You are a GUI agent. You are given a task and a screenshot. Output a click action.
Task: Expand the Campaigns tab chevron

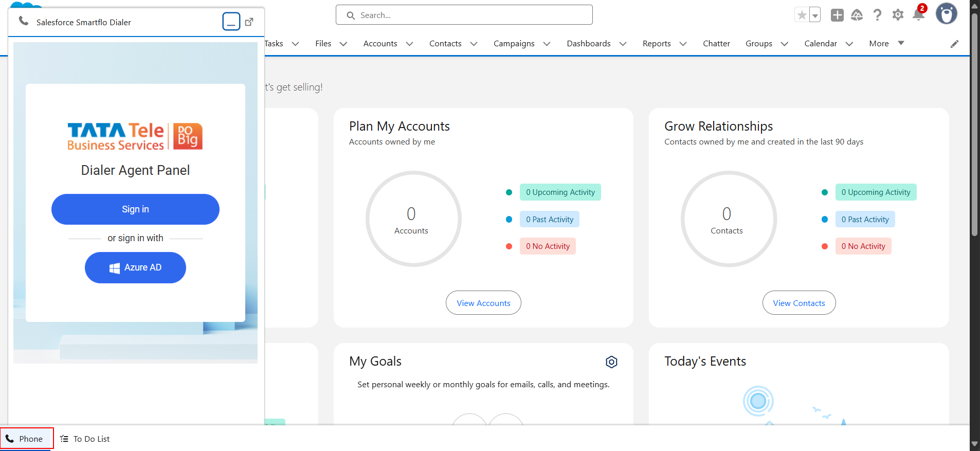pyautogui.click(x=547, y=44)
